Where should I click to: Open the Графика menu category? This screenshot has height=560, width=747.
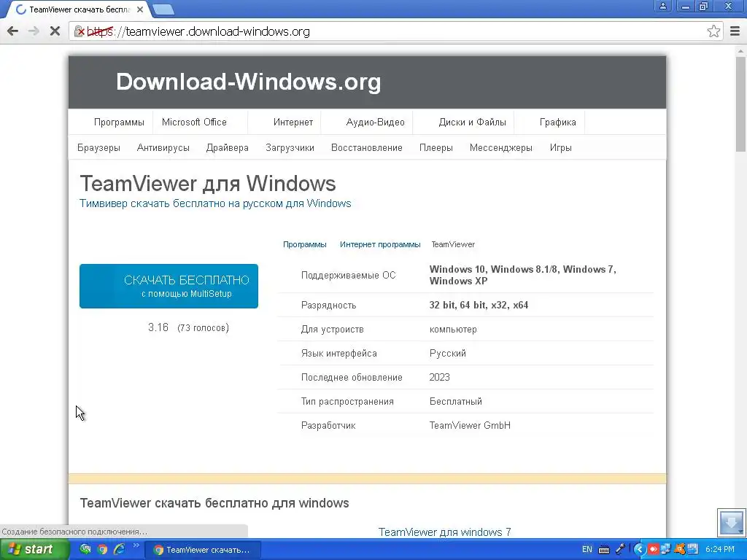coord(558,122)
